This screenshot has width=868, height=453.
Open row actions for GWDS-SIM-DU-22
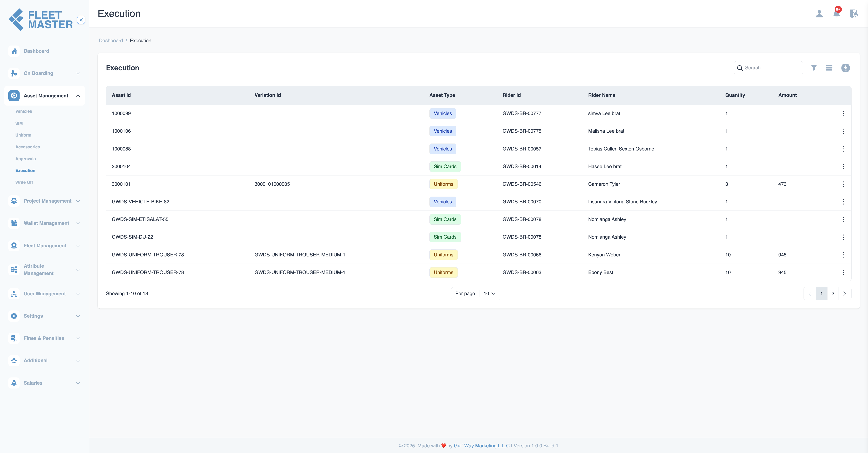843,237
